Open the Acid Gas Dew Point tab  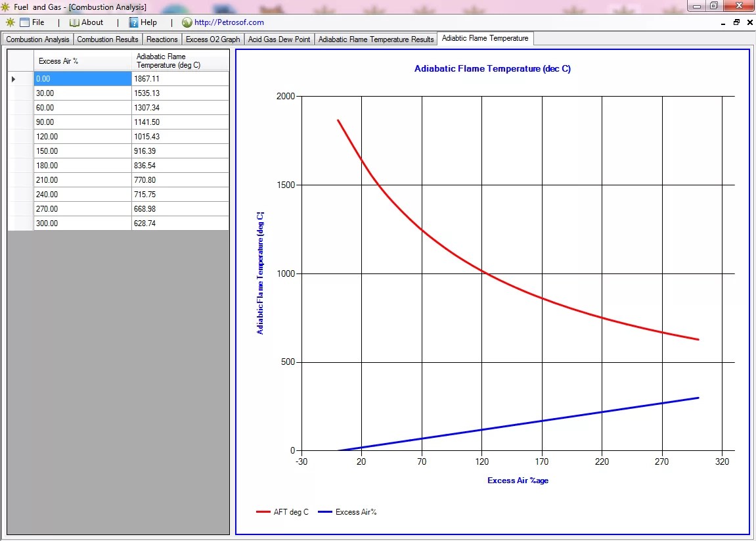coord(279,39)
